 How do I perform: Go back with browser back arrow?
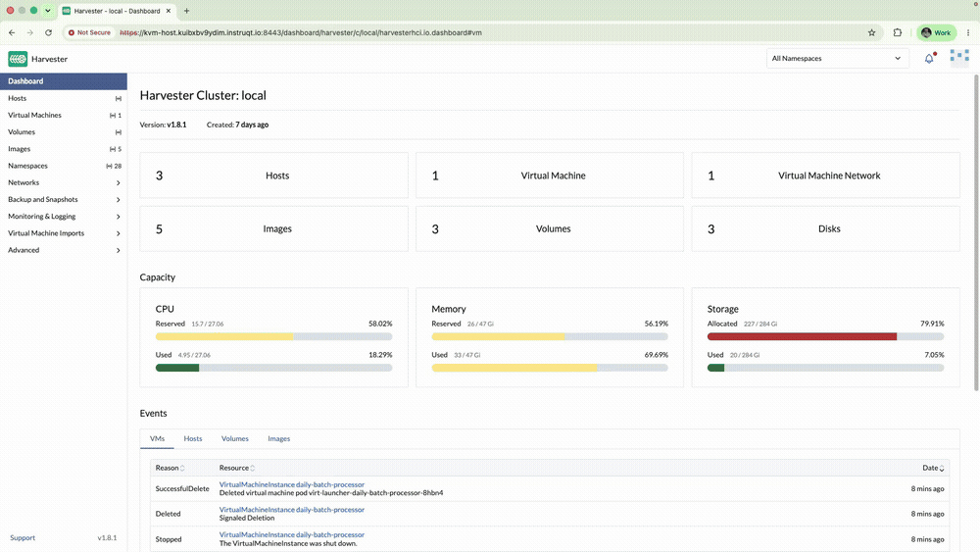coord(12,32)
